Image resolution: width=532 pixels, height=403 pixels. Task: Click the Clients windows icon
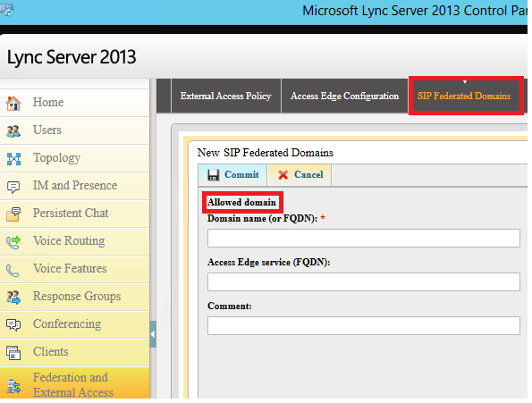click(x=13, y=353)
